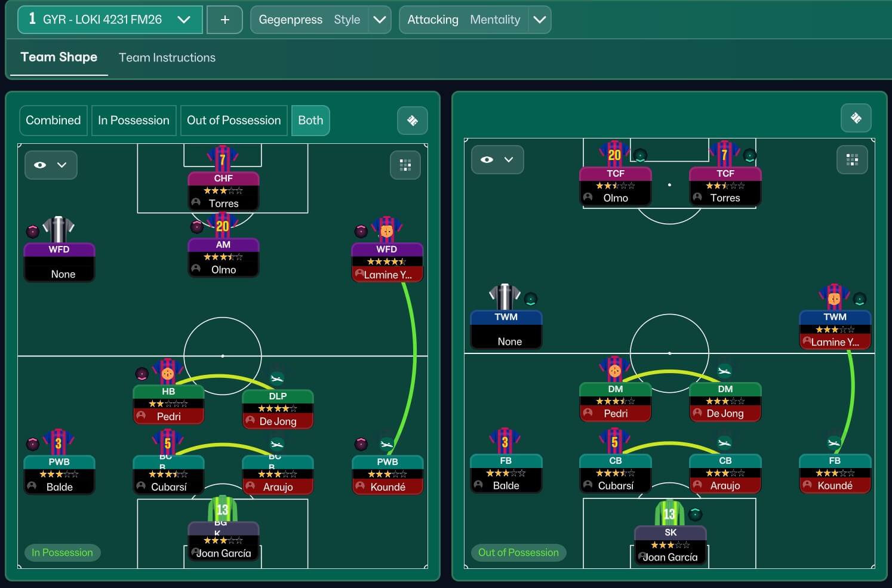This screenshot has height=588, width=892.
Task: Open grid view icon on Out of Possession pitch
Action: coord(852,160)
